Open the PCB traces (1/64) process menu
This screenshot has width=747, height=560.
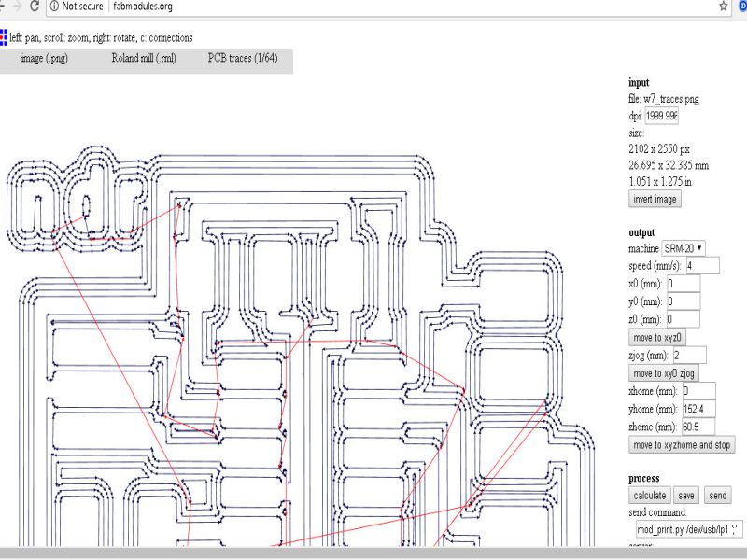click(243, 58)
